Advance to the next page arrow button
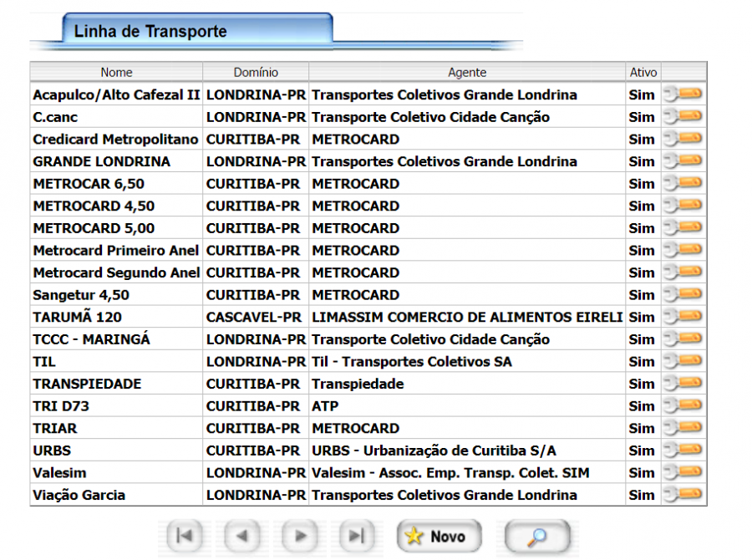This screenshot has height=560, width=752. [301, 537]
